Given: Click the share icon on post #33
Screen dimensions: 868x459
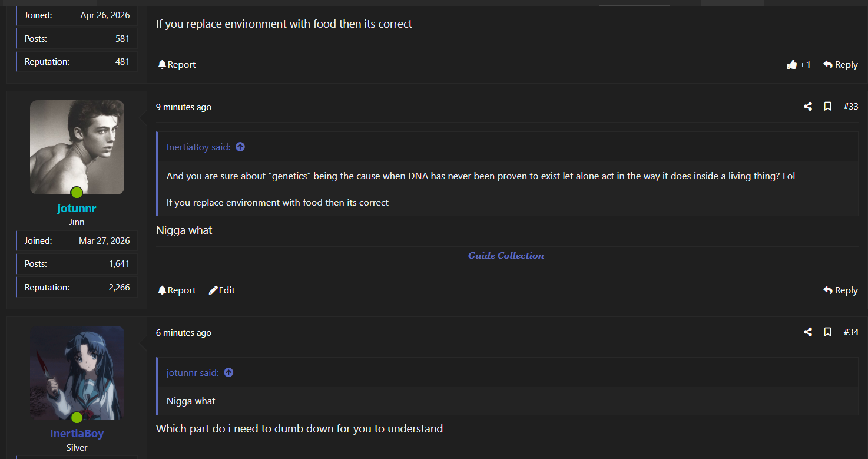Looking at the screenshot, I should 808,107.
